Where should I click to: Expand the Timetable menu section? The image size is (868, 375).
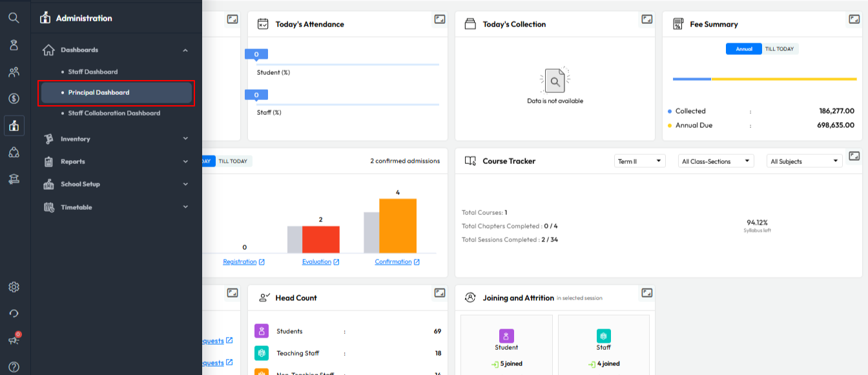pos(116,207)
